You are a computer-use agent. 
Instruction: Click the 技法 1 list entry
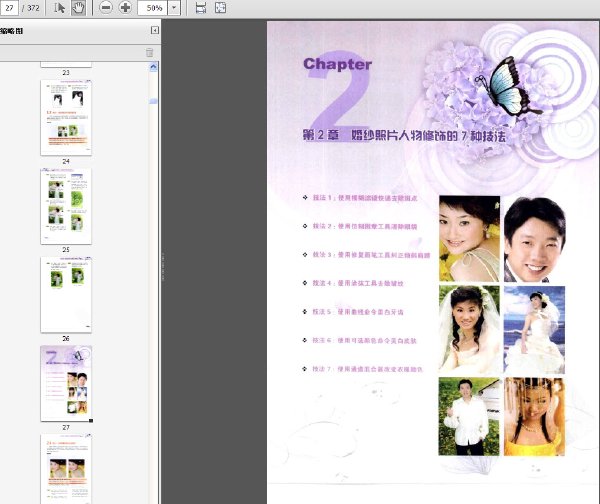click(x=365, y=198)
